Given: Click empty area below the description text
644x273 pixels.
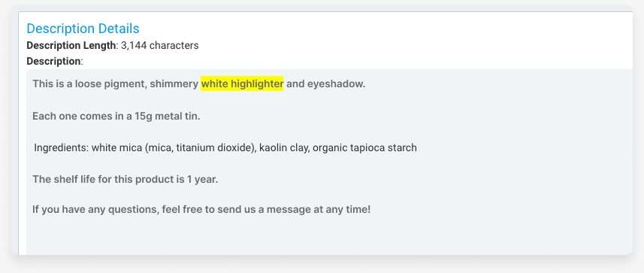Looking at the screenshot, I should pos(328,236).
